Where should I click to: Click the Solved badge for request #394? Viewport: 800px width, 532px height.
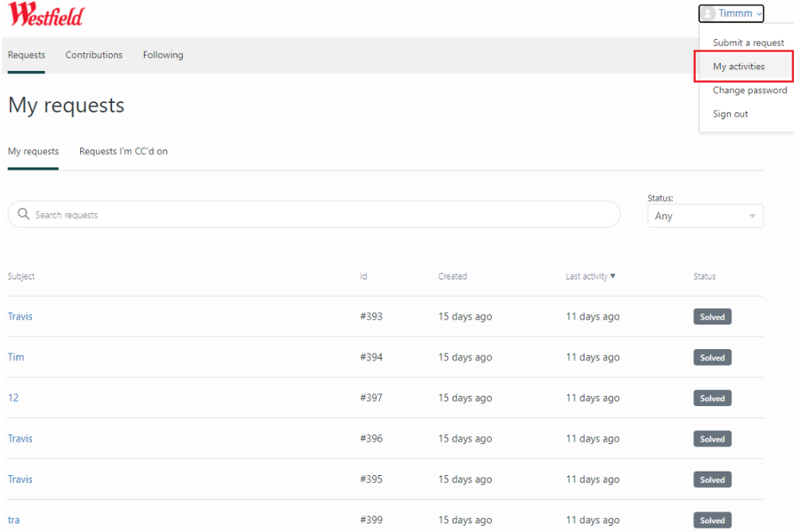[x=712, y=358]
